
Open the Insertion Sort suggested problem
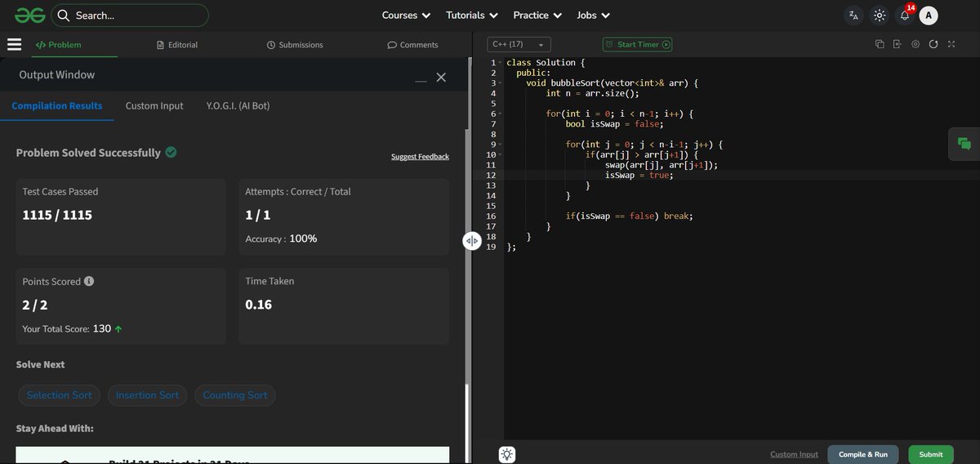pyautogui.click(x=147, y=395)
